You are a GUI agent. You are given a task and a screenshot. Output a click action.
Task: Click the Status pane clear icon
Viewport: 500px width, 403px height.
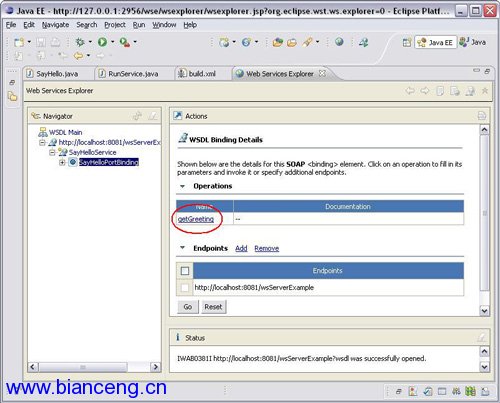click(x=482, y=338)
